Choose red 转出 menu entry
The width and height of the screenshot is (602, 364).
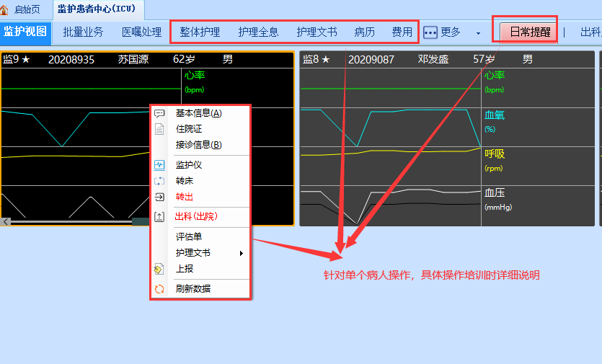point(185,197)
